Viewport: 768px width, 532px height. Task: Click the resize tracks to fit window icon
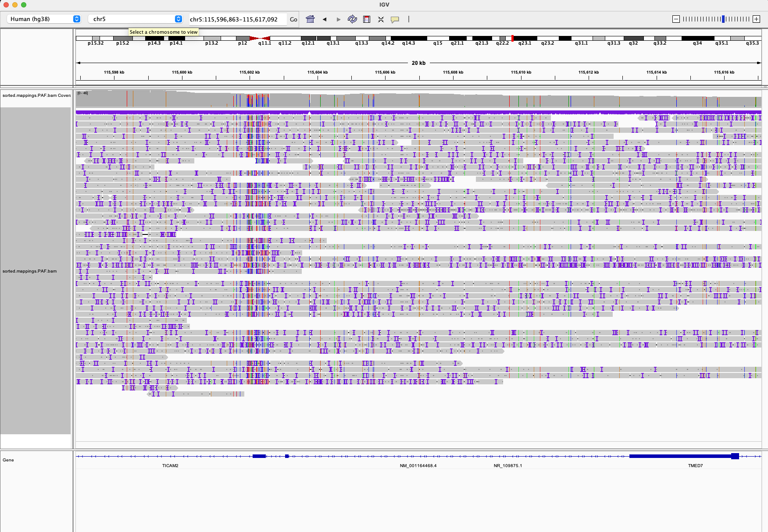point(381,19)
